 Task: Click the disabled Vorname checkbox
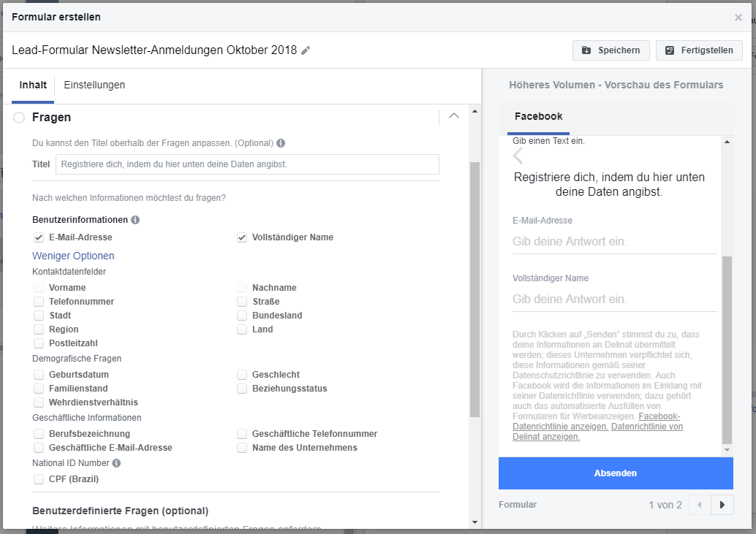39,288
